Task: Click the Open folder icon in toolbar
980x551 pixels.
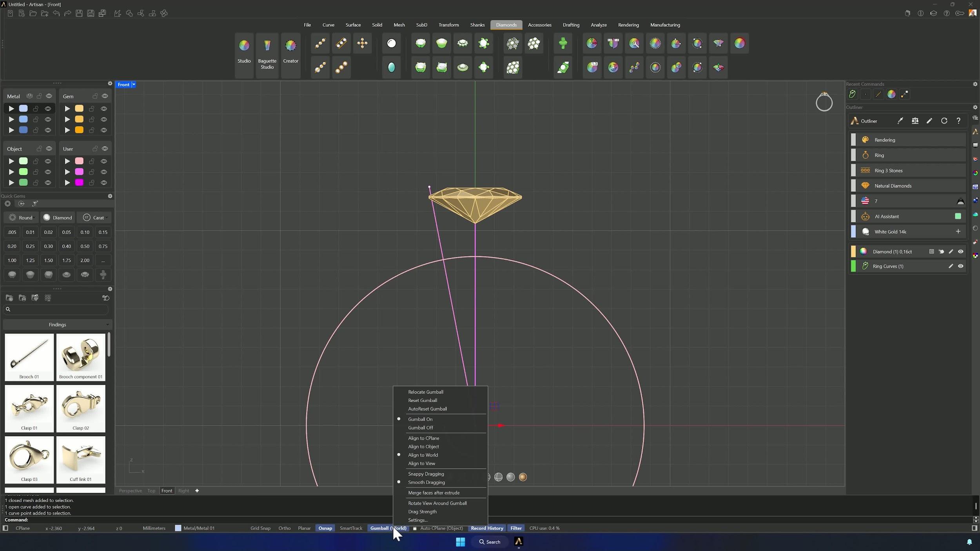Action: (x=33, y=13)
